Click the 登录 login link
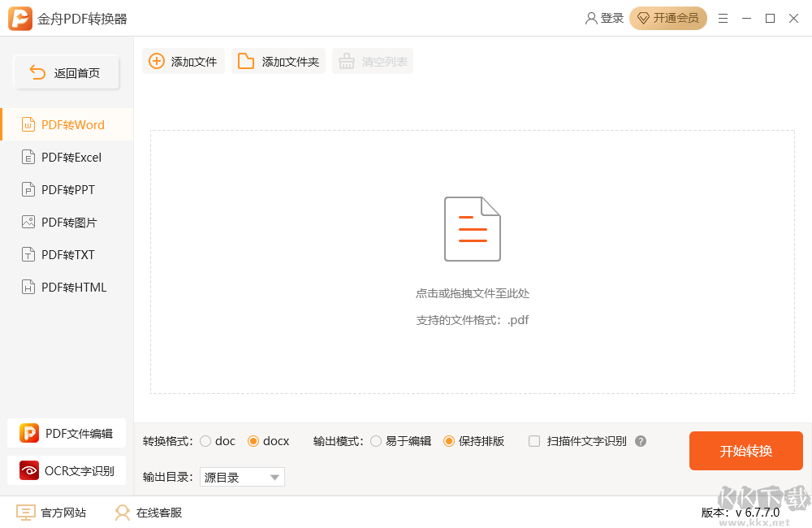This screenshot has width=812, height=528. coord(603,18)
